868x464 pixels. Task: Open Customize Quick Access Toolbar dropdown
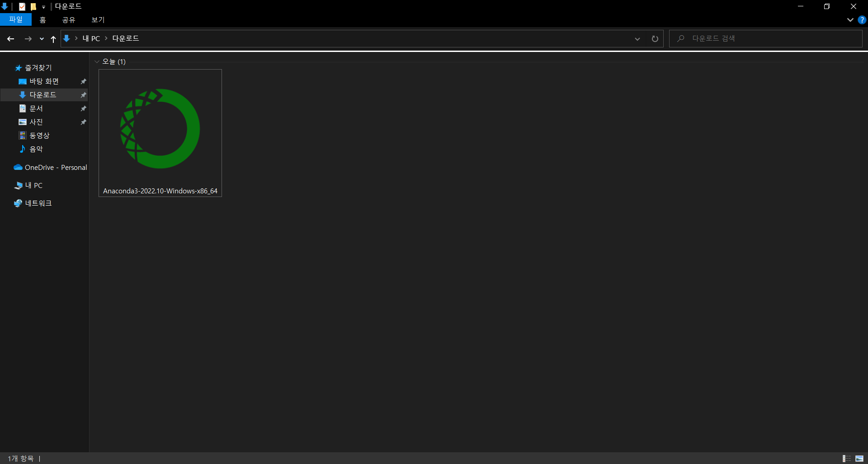point(44,7)
